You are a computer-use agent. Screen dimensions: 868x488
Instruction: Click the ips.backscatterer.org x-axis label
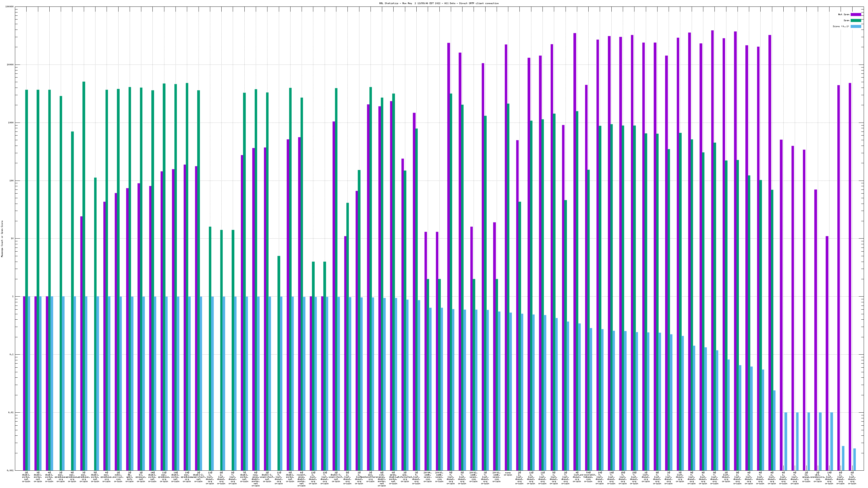(x=370, y=477)
